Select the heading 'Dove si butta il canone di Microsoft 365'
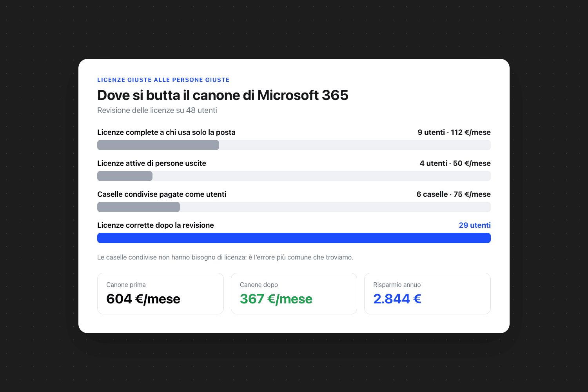588x392 pixels. pos(223,95)
